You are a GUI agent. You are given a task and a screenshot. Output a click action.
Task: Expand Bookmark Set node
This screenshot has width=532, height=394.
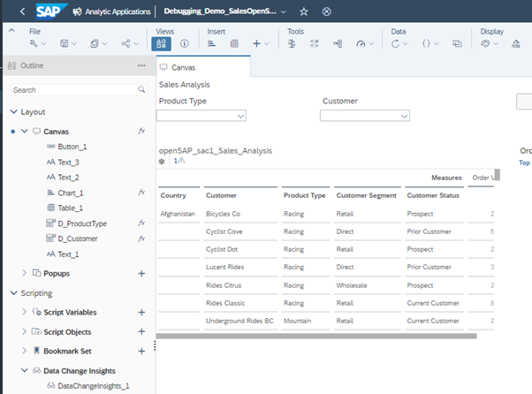tap(24, 350)
